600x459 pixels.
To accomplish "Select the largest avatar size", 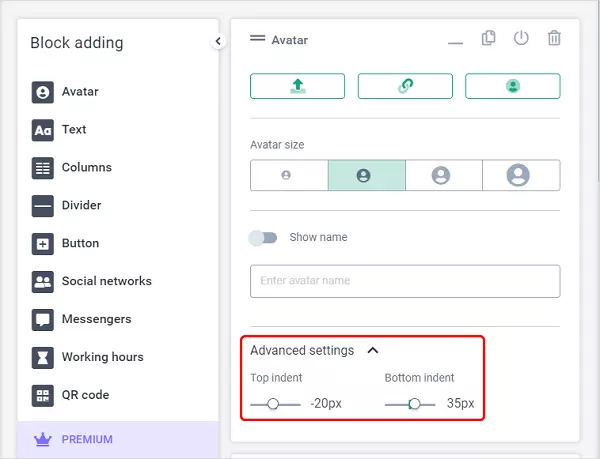I will tap(520, 175).
